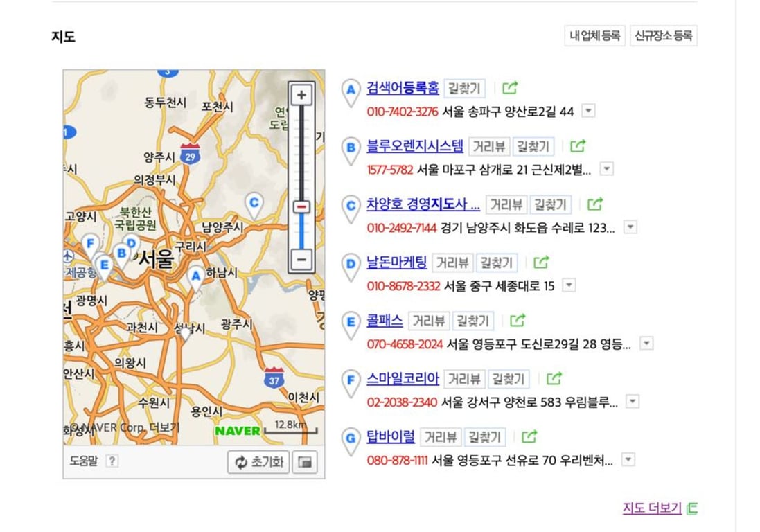The image size is (760, 532).
Task: Click the 내 업체 등록 button
Action: point(594,36)
